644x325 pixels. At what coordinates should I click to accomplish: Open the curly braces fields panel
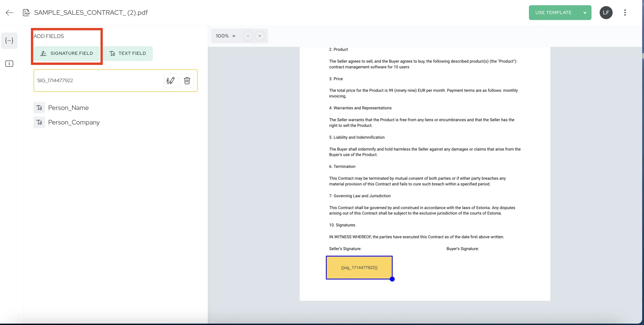pos(9,41)
